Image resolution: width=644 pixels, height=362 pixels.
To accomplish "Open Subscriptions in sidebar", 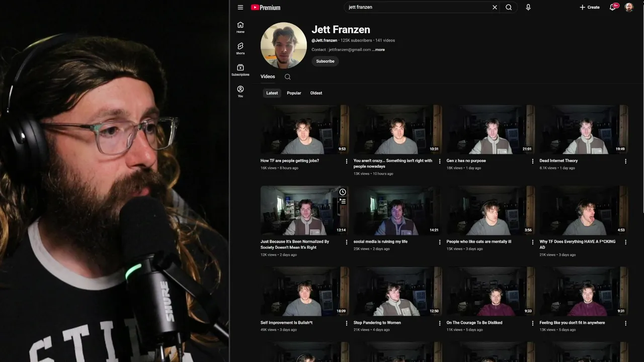I will point(240,70).
